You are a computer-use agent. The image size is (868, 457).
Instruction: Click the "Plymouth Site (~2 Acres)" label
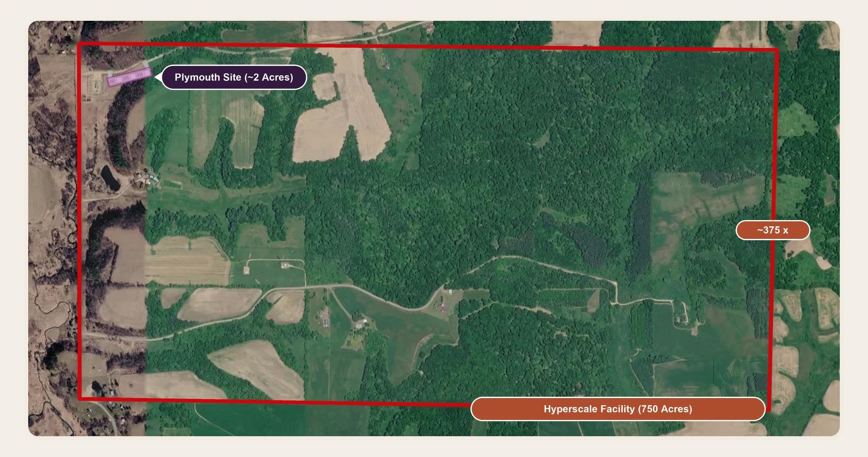pos(234,77)
